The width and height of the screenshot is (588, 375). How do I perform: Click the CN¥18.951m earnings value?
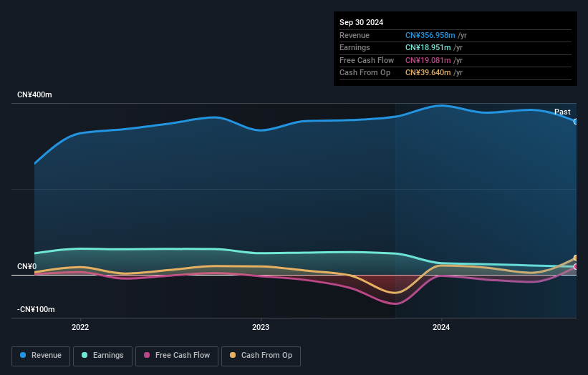(428, 47)
